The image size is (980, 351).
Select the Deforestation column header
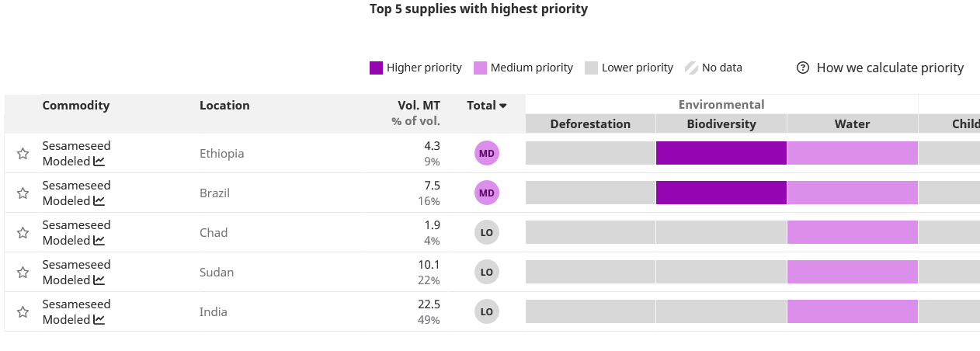coord(590,124)
